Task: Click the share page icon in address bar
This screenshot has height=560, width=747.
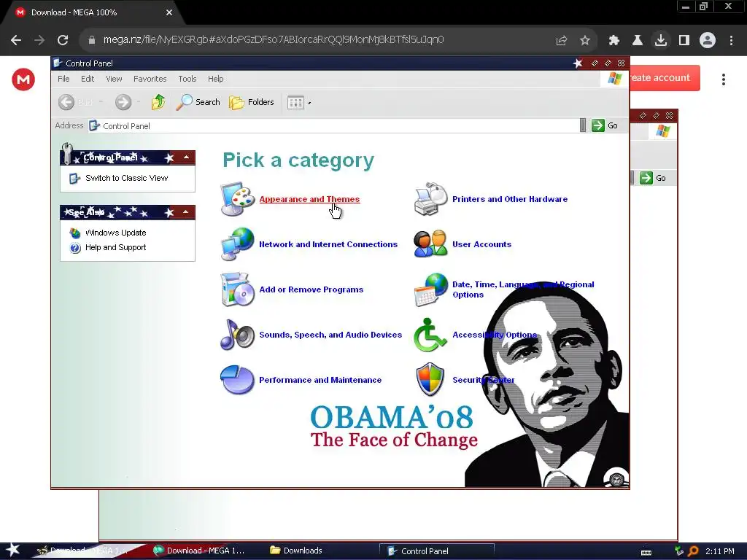Action: click(562, 41)
